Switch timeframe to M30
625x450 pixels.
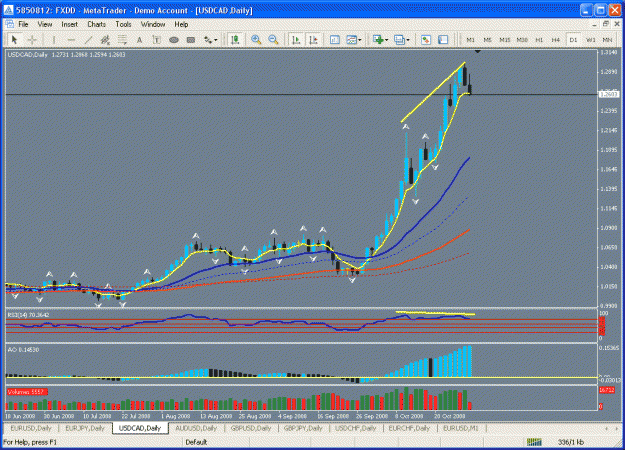click(522, 40)
